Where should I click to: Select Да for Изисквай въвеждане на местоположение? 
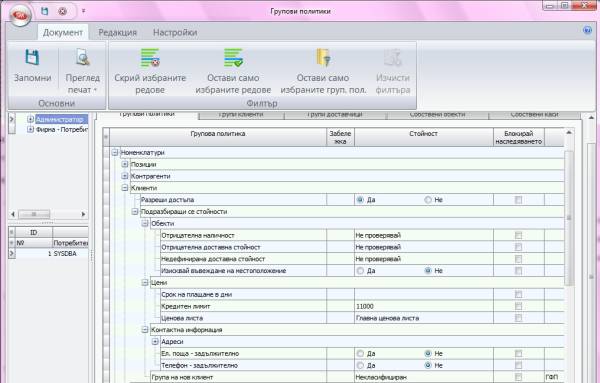tap(360, 271)
